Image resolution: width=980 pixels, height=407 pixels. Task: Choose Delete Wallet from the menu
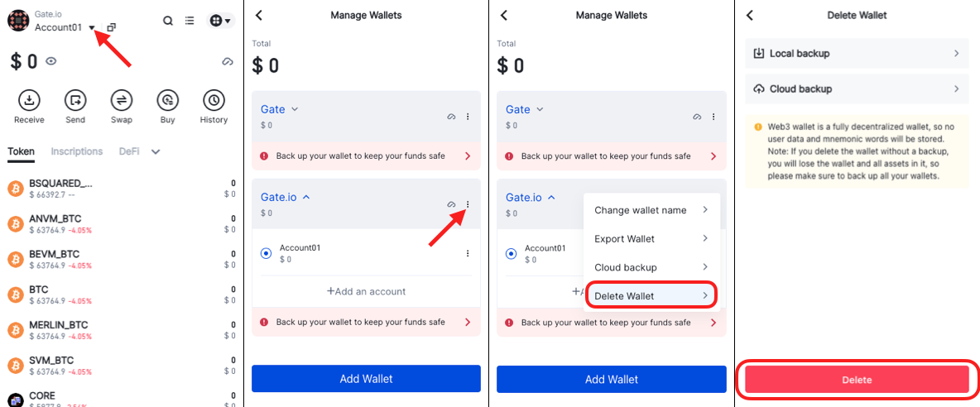click(651, 296)
